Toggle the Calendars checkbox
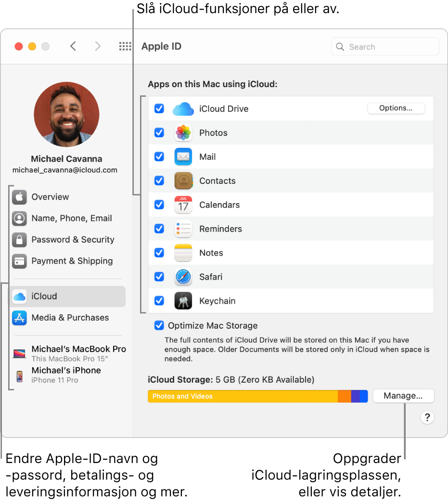 click(x=159, y=205)
